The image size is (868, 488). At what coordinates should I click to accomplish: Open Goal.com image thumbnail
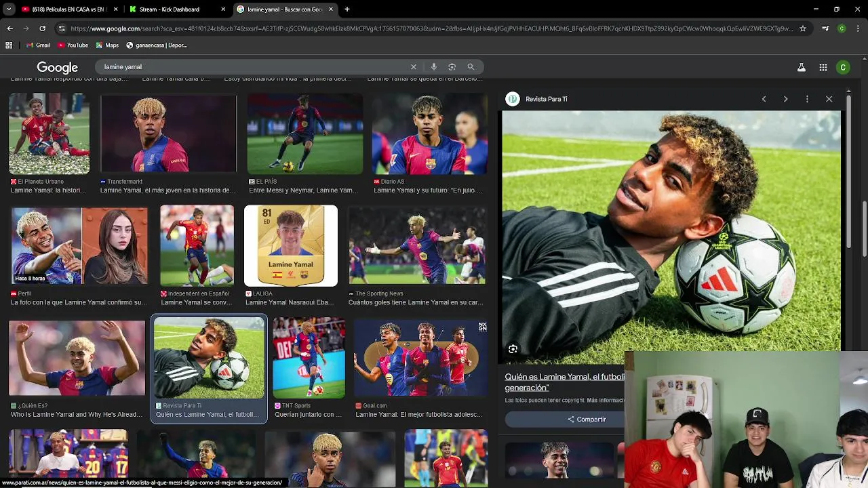(420, 358)
